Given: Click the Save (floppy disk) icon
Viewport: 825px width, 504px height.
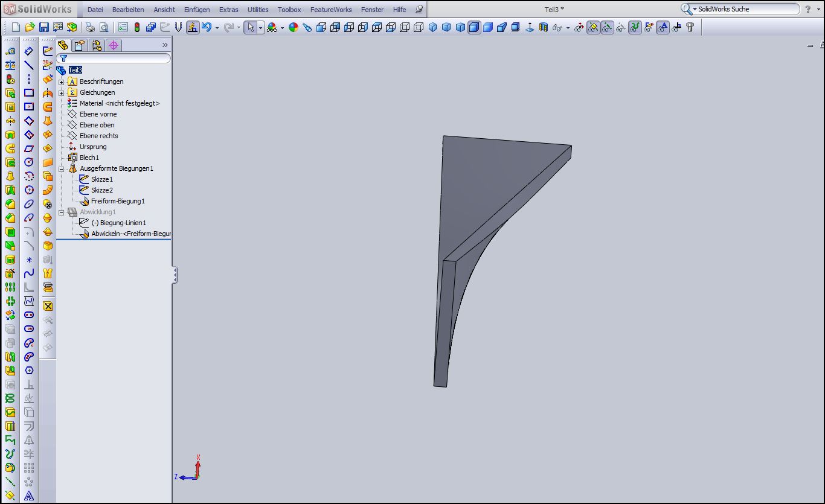Looking at the screenshot, I should click(43, 27).
